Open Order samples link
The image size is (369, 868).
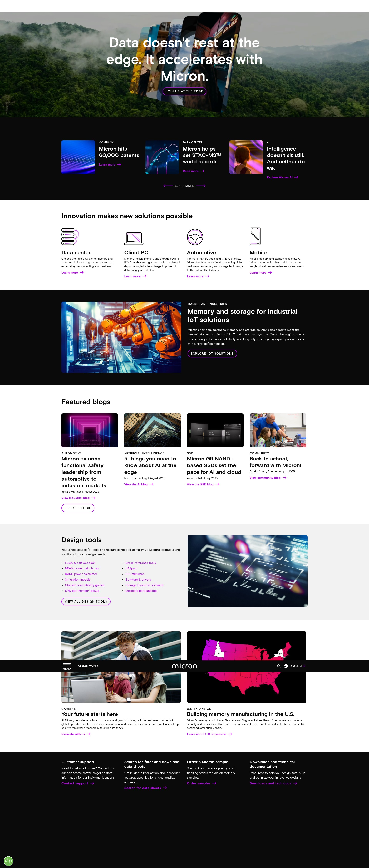point(202,783)
